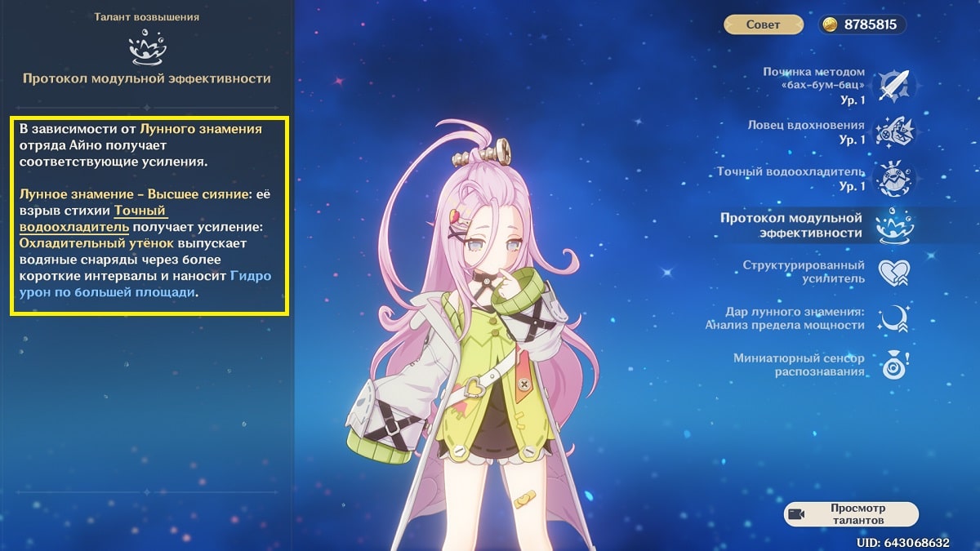Click the camera icon on talent preview
Image resolution: width=980 pixels, height=551 pixels.
tap(798, 514)
